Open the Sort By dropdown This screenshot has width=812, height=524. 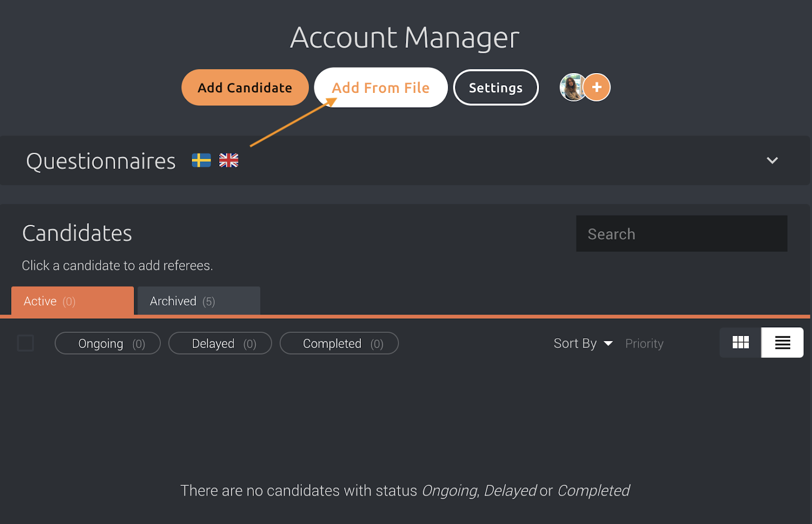pos(583,343)
